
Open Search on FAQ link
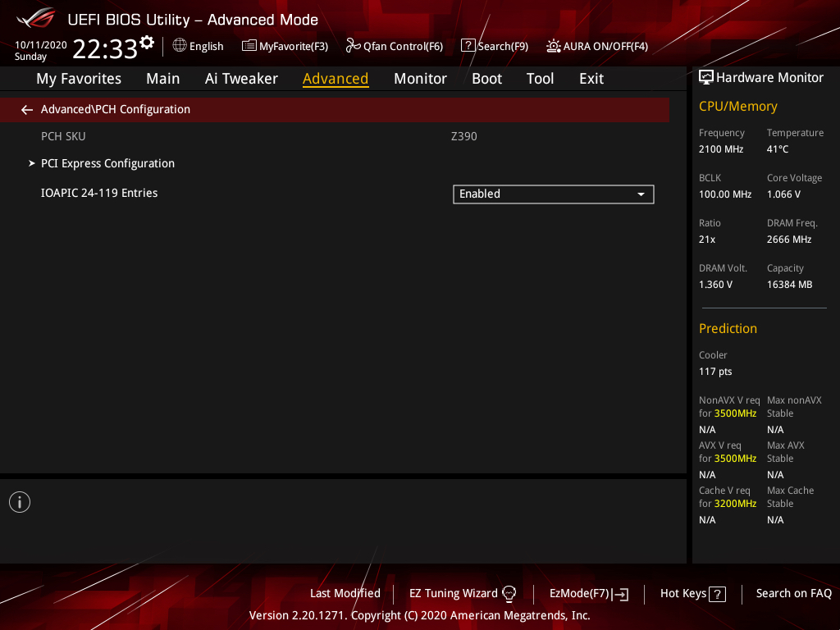click(x=793, y=594)
